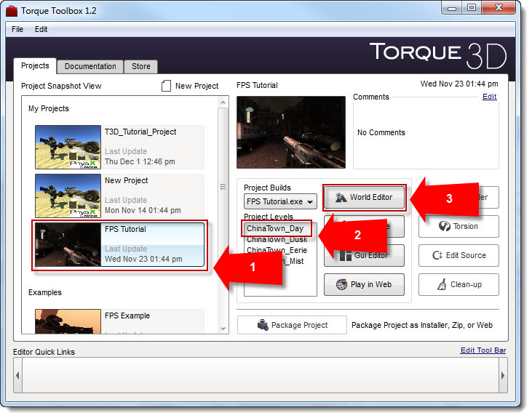Select the FPS Example thumbnail
532x418 pixels.
point(68,321)
